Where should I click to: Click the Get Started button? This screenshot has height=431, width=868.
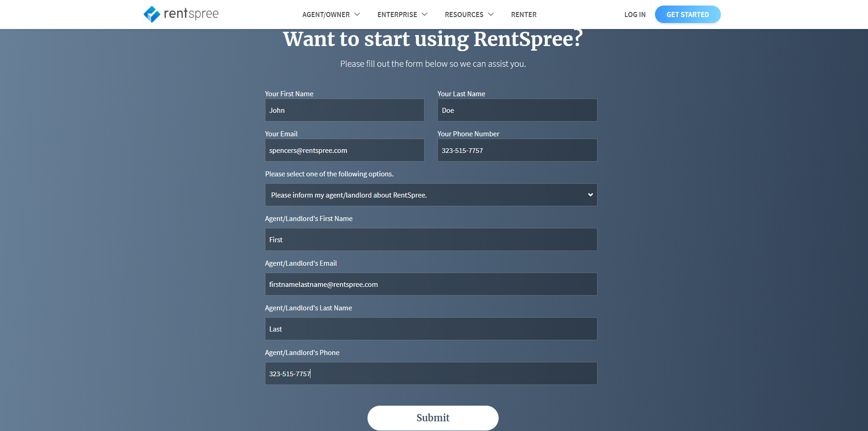click(x=688, y=14)
